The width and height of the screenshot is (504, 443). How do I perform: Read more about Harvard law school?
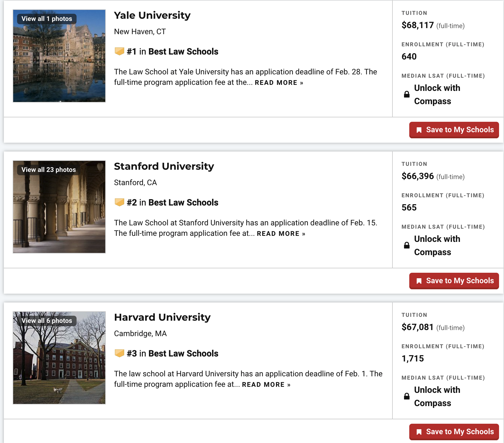[x=266, y=385]
